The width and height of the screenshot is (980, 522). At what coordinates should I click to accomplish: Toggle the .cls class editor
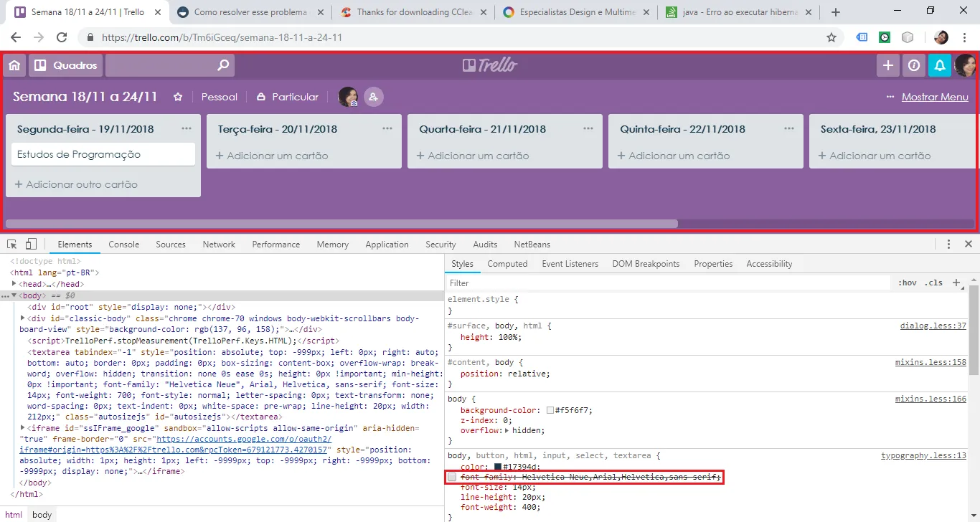pyautogui.click(x=933, y=283)
